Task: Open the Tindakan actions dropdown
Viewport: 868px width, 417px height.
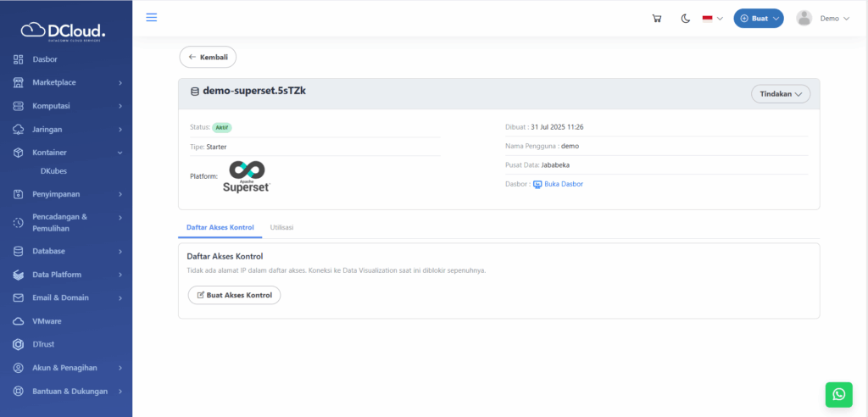Action: click(780, 94)
